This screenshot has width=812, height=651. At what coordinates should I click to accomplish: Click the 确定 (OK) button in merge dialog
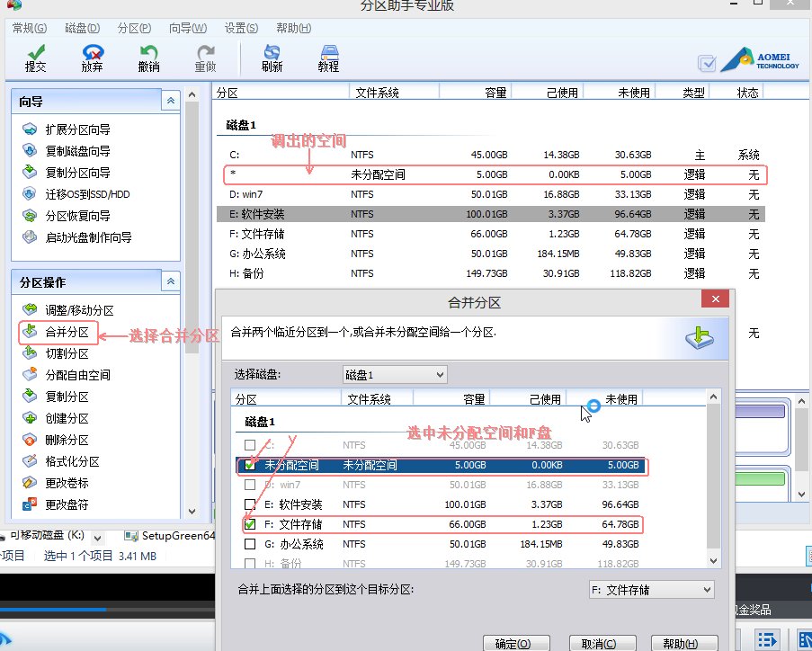pos(515,643)
